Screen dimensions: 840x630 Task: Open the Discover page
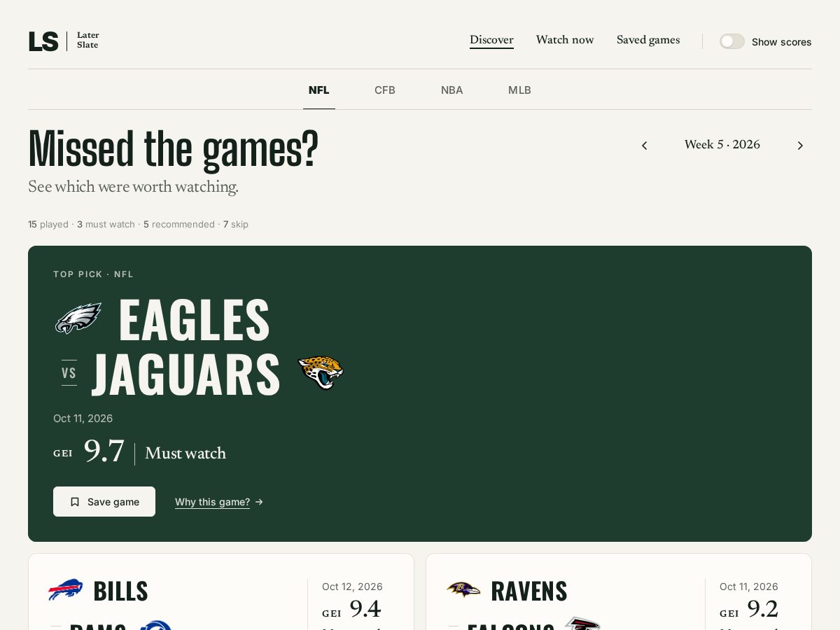click(x=491, y=40)
